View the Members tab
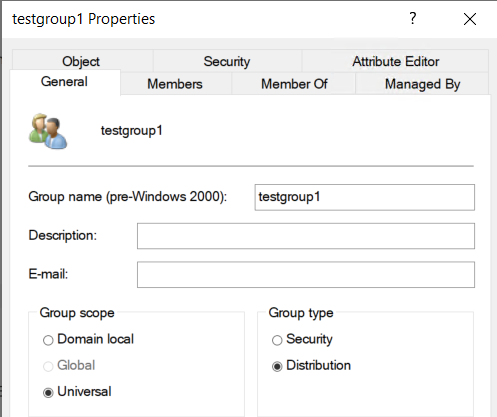The width and height of the screenshot is (497, 417). [x=175, y=84]
